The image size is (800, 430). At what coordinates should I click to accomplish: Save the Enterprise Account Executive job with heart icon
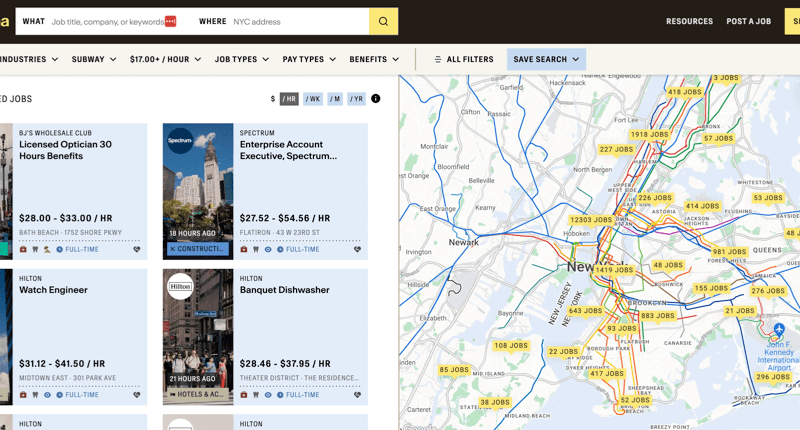tap(357, 250)
